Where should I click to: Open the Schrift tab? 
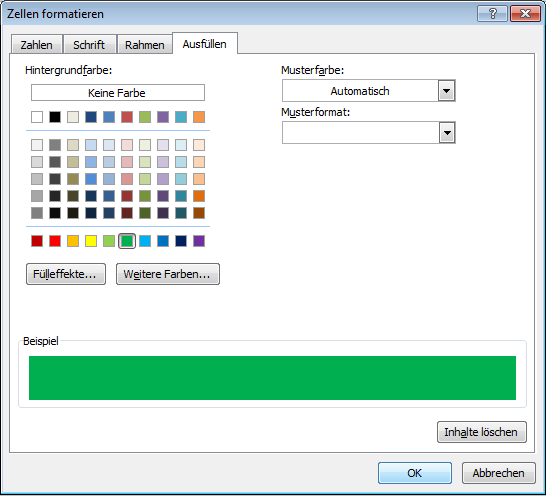tap(89, 45)
